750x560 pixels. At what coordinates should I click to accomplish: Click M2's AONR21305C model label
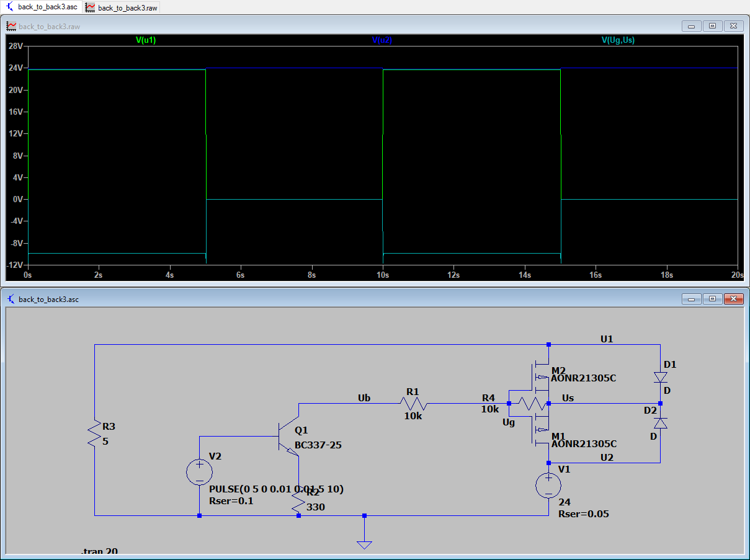(x=584, y=378)
